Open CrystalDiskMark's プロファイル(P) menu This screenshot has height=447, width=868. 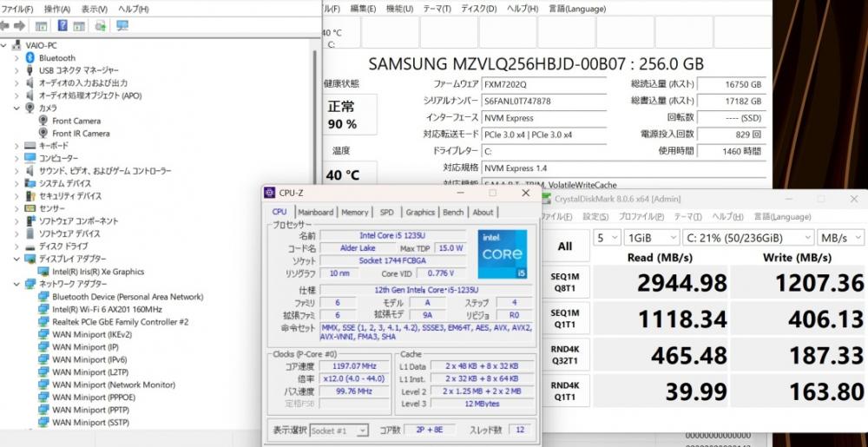641,216
